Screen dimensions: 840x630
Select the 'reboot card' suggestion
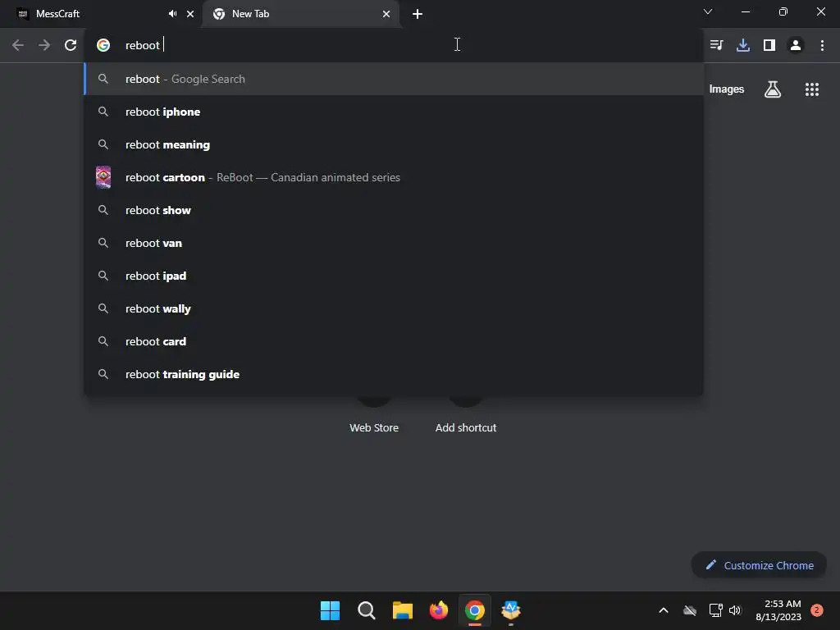(394, 341)
